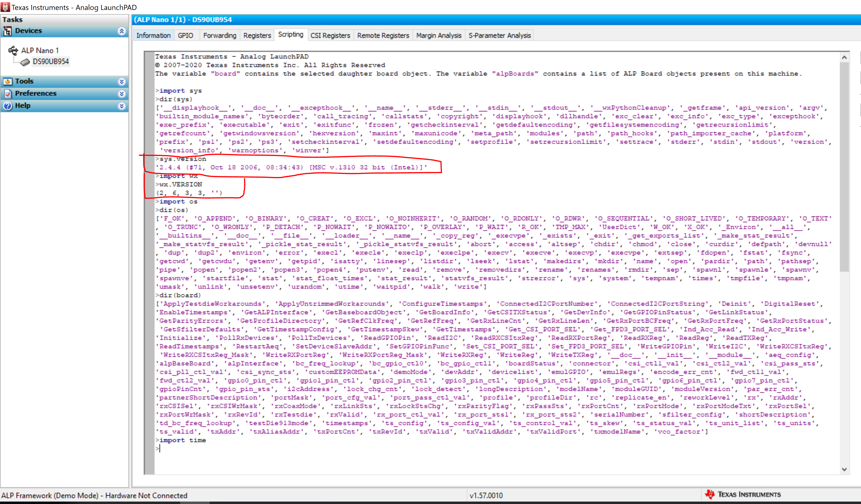
Task: Select ALP Nano 1 tree node
Action: click(40, 51)
